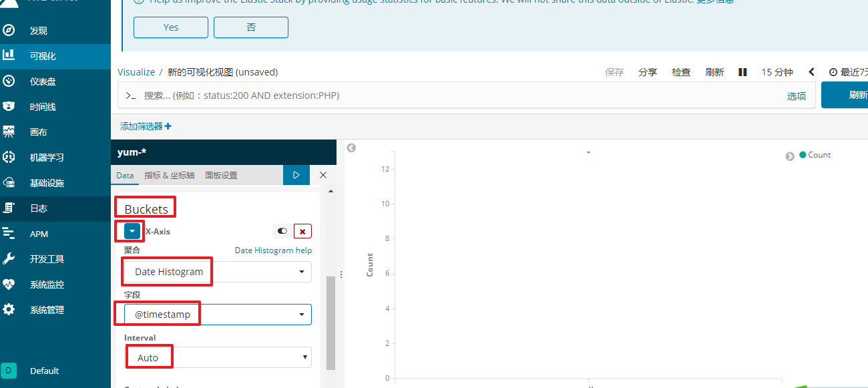Click the plus icon next to 添加筛选器
868x388 pixels.
[x=168, y=126]
